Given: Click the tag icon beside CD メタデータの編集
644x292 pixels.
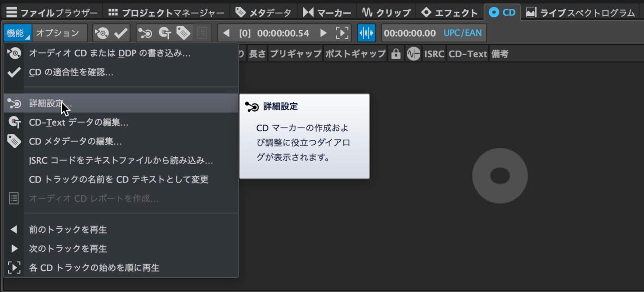Looking at the screenshot, I should point(14,141).
